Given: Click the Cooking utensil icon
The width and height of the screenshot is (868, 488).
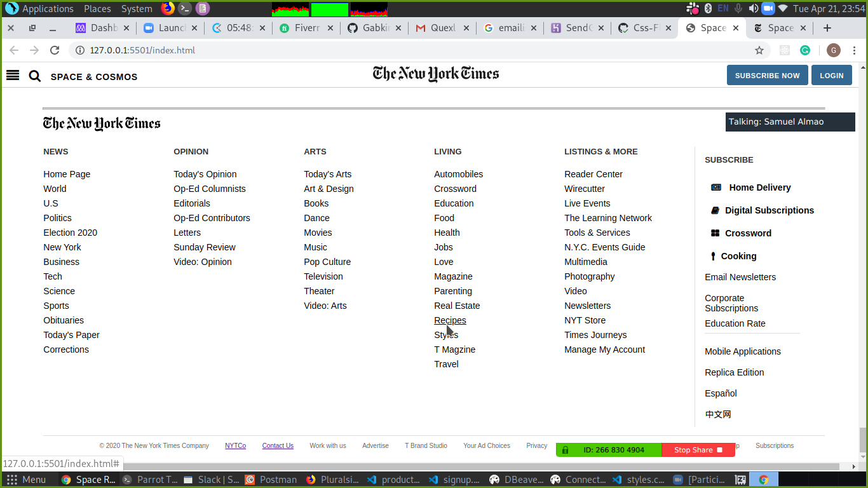Looking at the screenshot, I should point(713,256).
